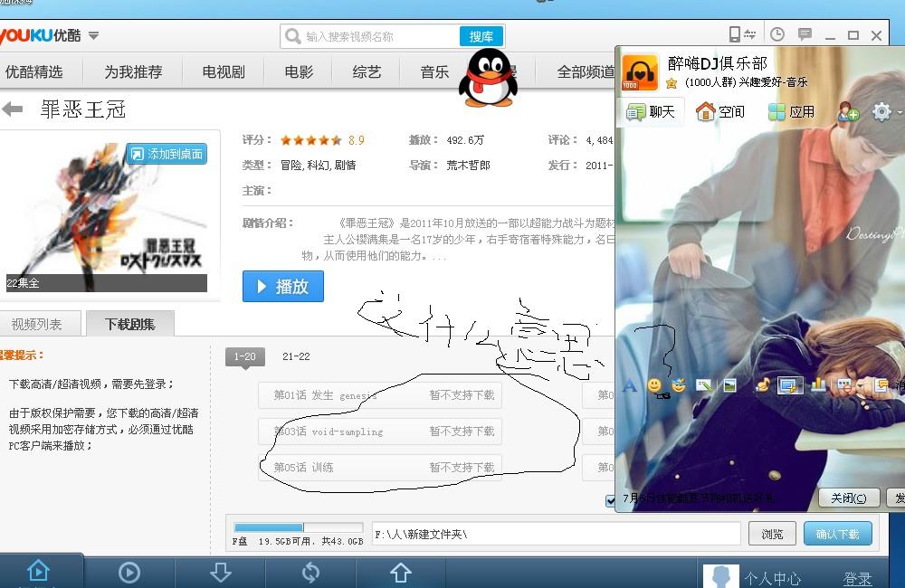Image resolution: width=905 pixels, height=588 pixels.
Task: Click the search magnifier icon in Youku
Action: (x=292, y=36)
